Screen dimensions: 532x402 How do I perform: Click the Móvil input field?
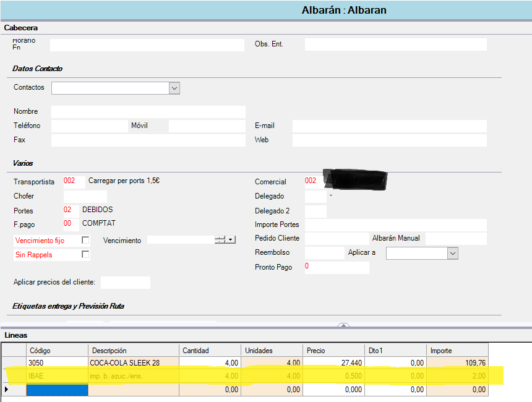207,126
